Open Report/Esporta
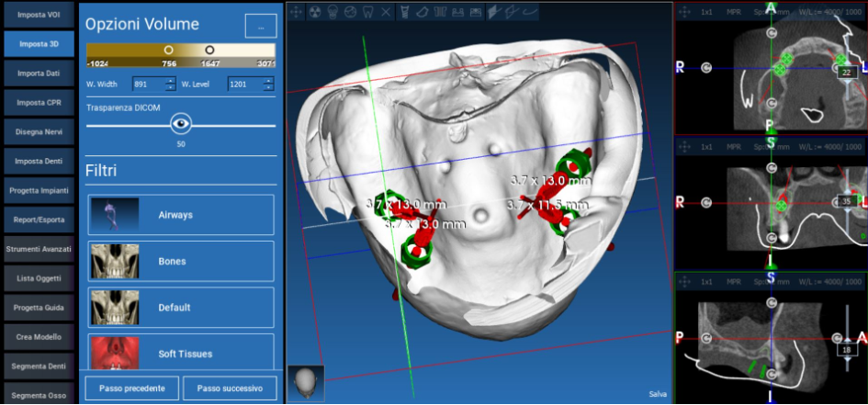Viewport: 868px width, 405px height. [39, 219]
